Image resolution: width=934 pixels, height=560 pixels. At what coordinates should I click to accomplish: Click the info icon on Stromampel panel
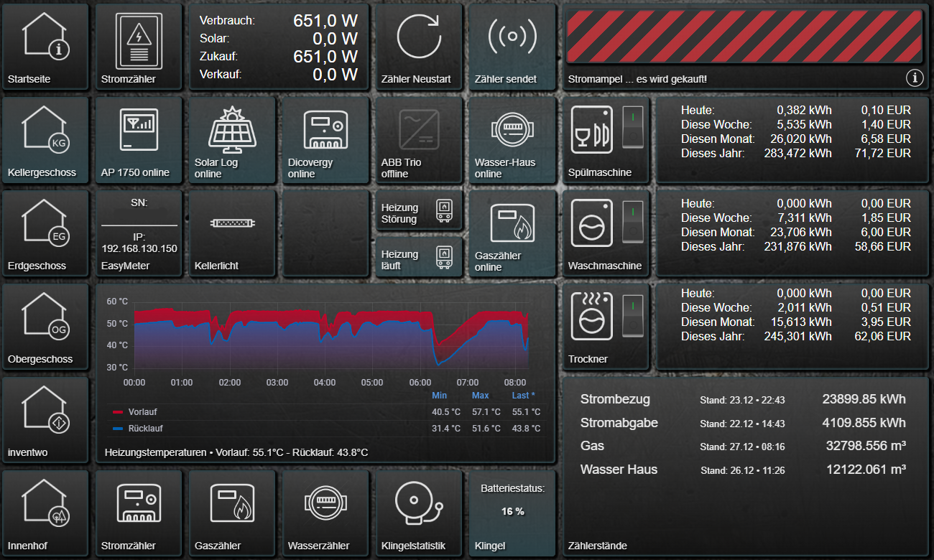pyautogui.click(x=915, y=78)
